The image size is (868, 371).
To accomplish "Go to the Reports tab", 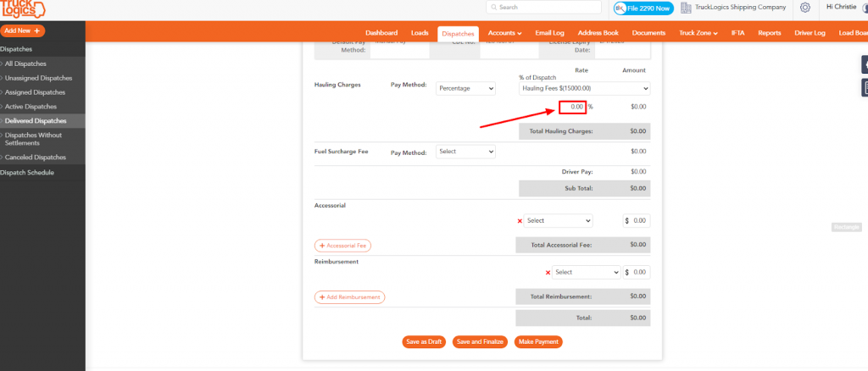I will point(770,33).
